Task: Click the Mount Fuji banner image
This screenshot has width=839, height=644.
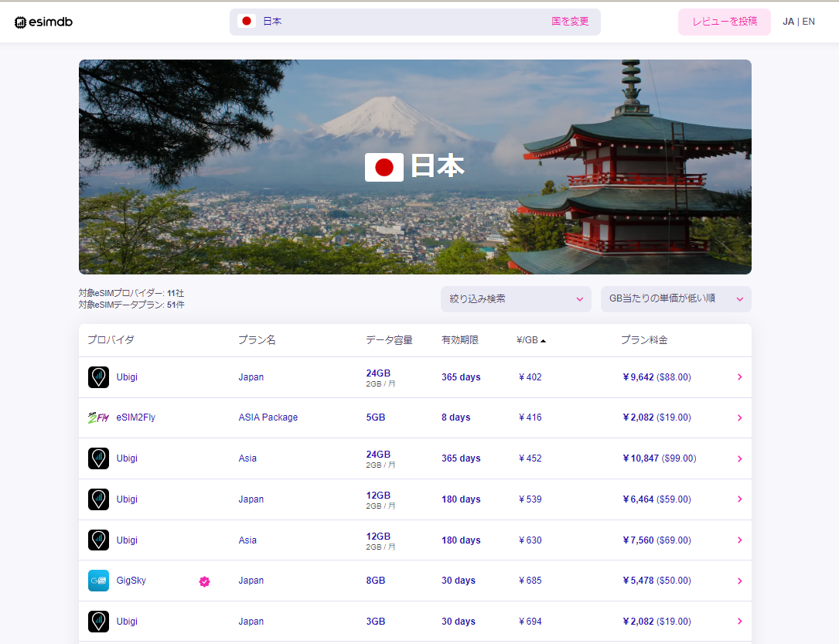Action: coord(415,167)
